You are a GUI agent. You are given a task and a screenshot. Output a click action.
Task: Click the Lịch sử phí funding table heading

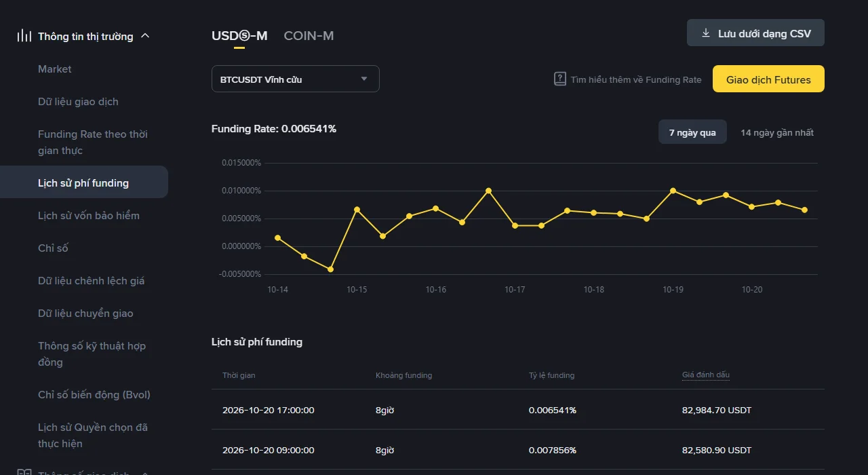click(257, 341)
